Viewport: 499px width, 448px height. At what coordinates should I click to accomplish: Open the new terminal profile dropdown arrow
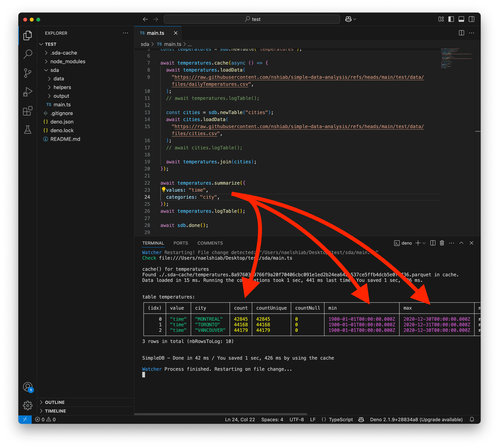click(x=424, y=243)
